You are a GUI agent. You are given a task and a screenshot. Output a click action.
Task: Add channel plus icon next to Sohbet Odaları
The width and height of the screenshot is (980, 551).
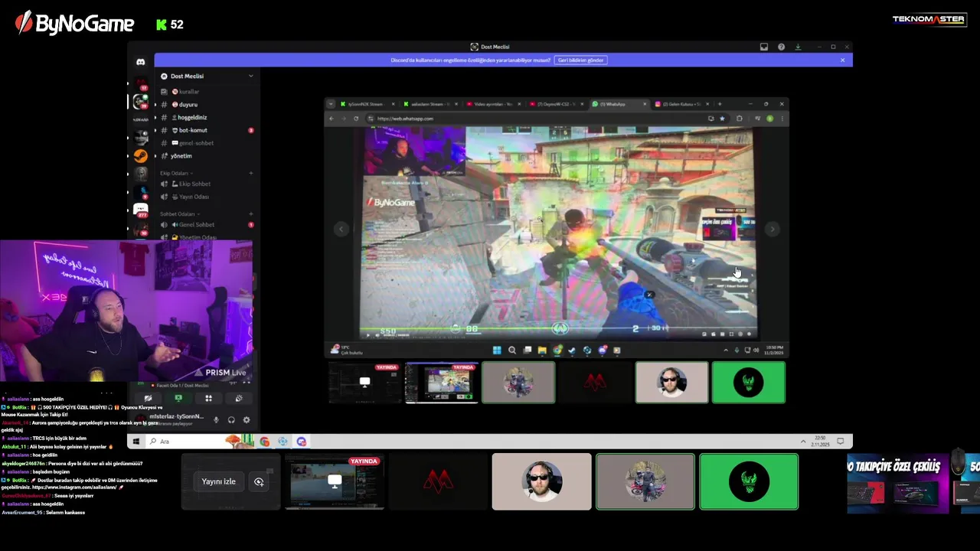pyautogui.click(x=250, y=214)
